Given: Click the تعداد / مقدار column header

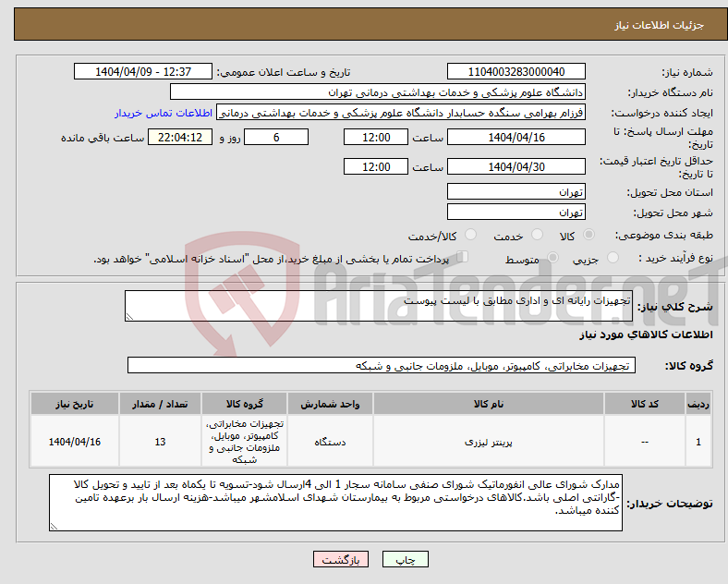Looking at the screenshot, I should 160,404.
